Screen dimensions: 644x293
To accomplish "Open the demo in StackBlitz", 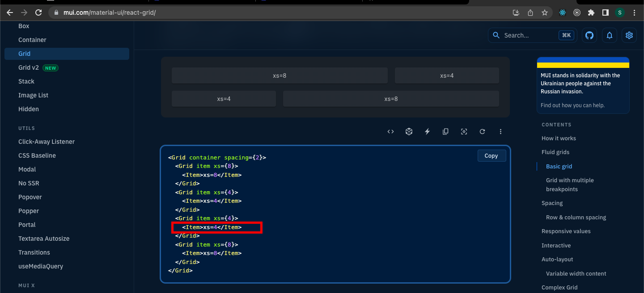I will tap(427, 131).
